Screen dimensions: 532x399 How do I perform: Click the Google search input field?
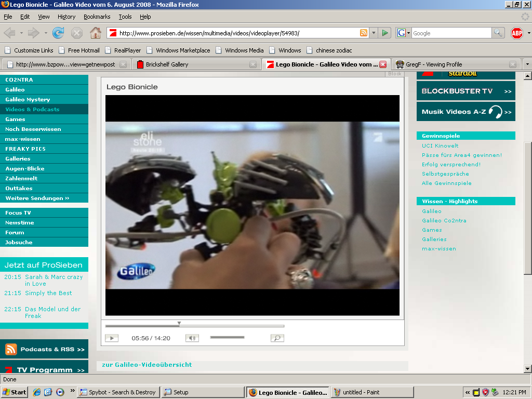[451, 33]
